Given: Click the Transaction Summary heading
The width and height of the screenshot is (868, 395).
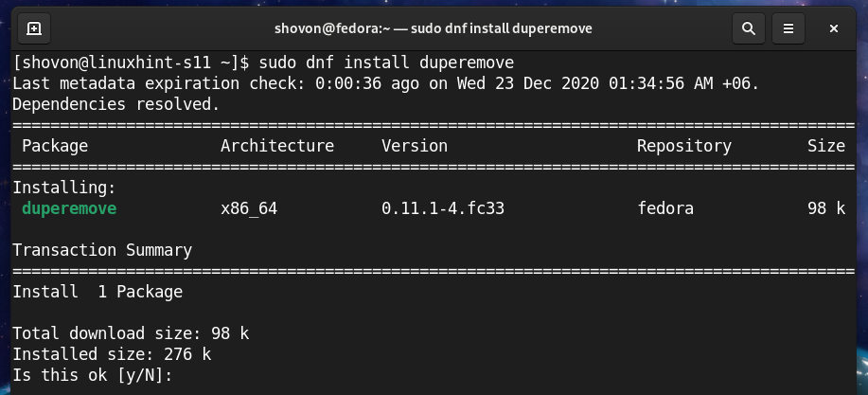Looking at the screenshot, I should [102, 250].
